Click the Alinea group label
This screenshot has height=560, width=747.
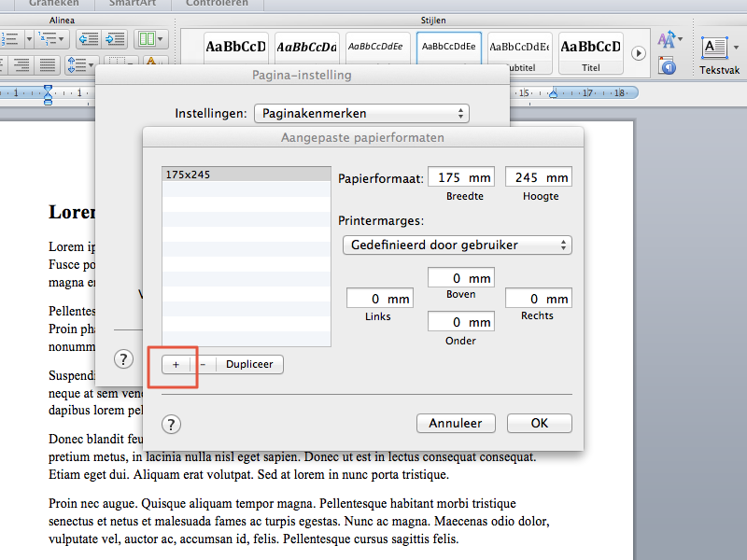click(62, 20)
